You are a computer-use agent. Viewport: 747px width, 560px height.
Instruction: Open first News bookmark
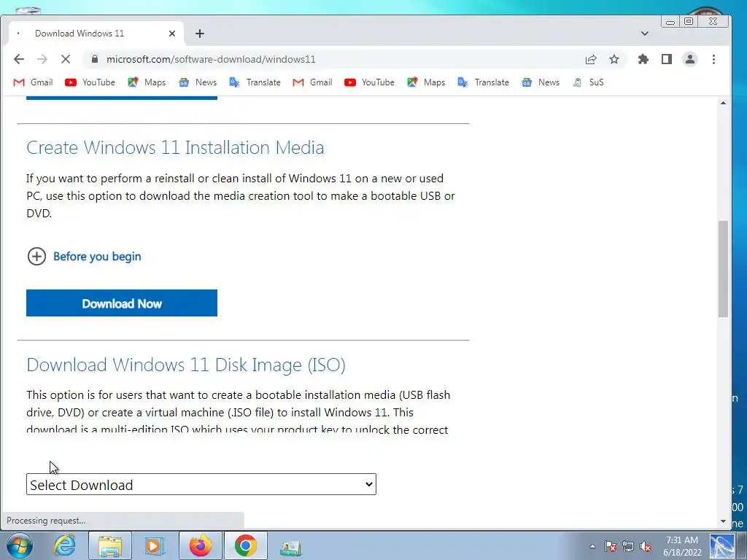coord(197,82)
